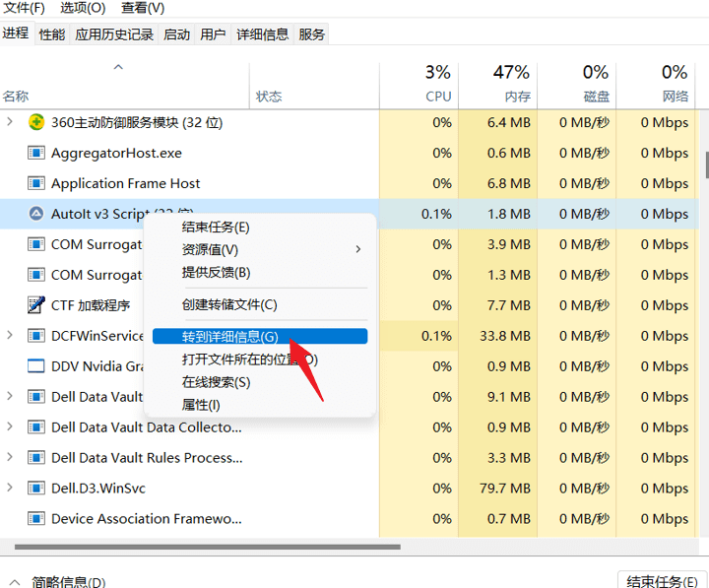Expand the DCFWinService process group
709x588 pixels.
tap(10, 336)
